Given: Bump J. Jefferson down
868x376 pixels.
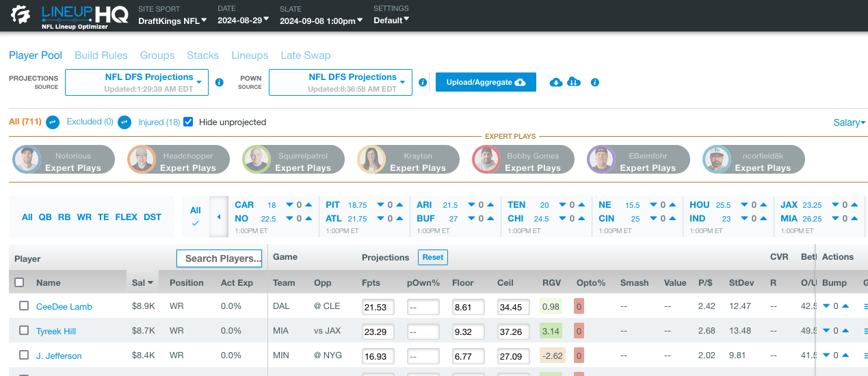Looking at the screenshot, I should coord(826,356).
